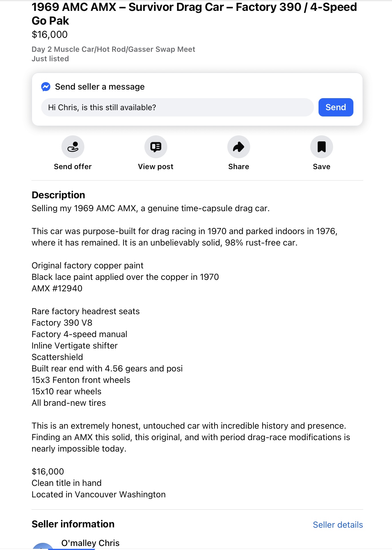Click the 'Send seller a message' heading
Viewport: 392px width, 550px height.
(100, 87)
